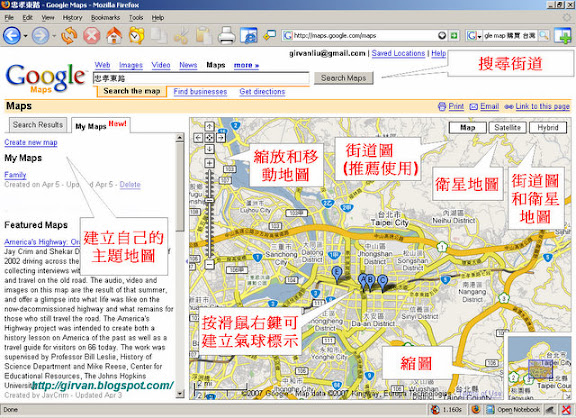Viewport: 576px width, 418px height.
Task: Switch map to Map view
Action: tap(468, 127)
